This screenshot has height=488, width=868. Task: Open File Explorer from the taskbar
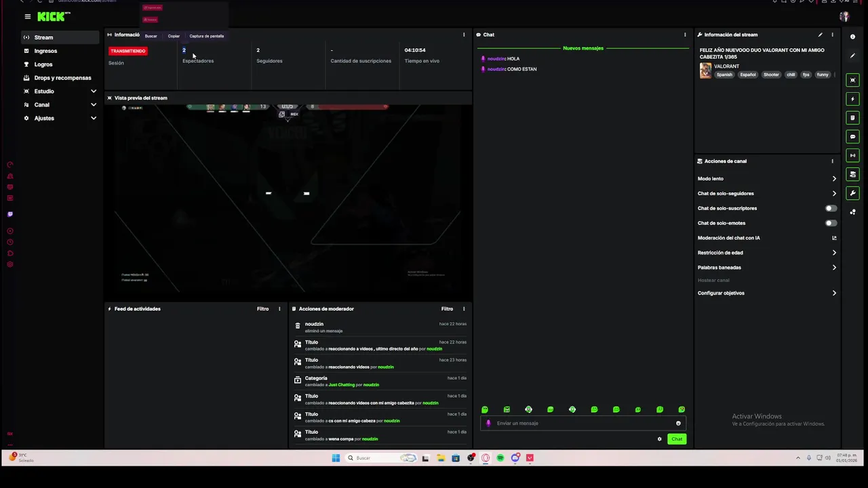[x=441, y=458]
